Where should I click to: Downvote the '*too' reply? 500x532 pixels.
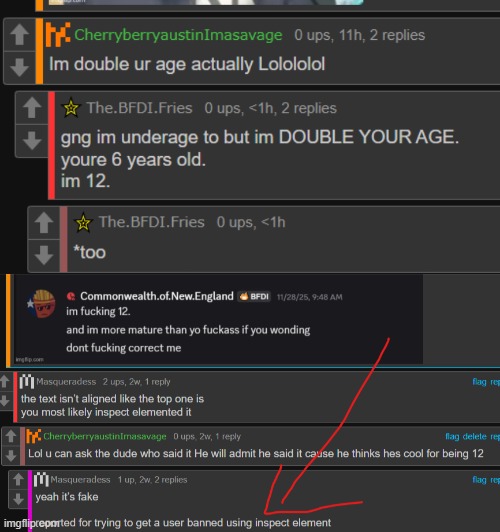coord(44,255)
